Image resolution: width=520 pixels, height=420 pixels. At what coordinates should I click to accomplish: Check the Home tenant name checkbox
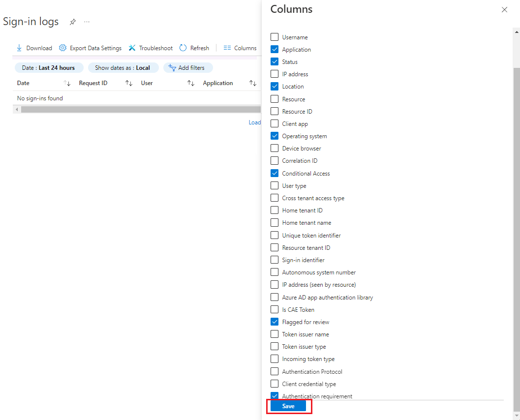pos(275,222)
